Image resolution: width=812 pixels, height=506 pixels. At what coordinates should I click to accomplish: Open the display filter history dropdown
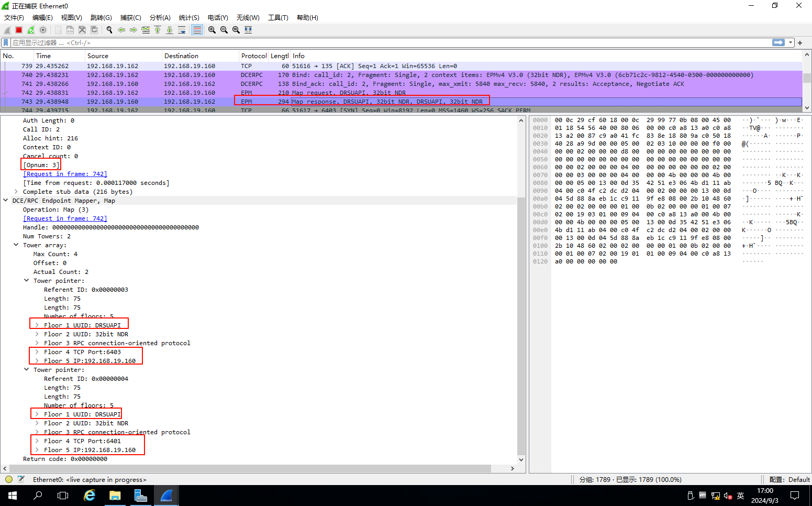791,42
